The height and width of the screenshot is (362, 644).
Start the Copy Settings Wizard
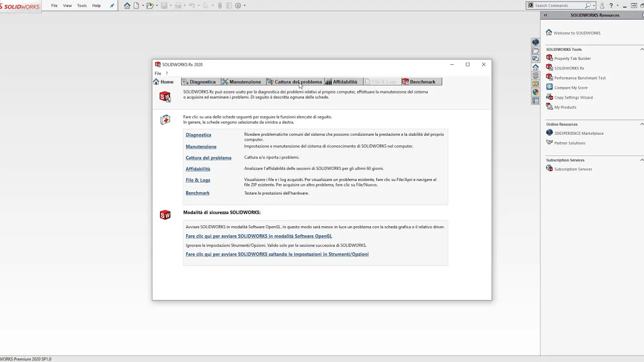pyautogui.click(x=573, y=97)
